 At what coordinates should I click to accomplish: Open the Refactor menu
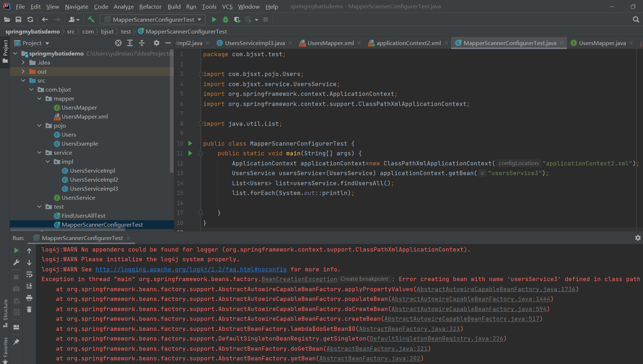tap(150, 6)
